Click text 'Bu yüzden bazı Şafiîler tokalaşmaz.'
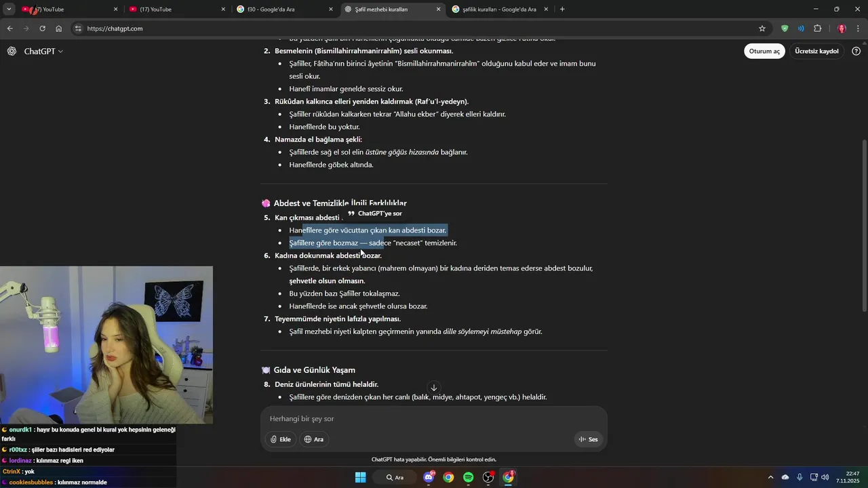The height and width of the screenshot is (488, 868). click(344, 293)
